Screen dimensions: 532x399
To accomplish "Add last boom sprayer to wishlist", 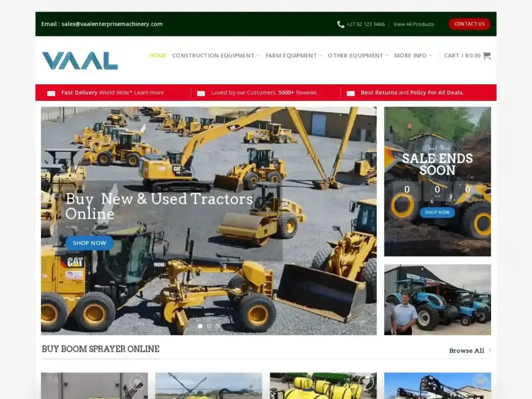I will click(x=480, y=382).
